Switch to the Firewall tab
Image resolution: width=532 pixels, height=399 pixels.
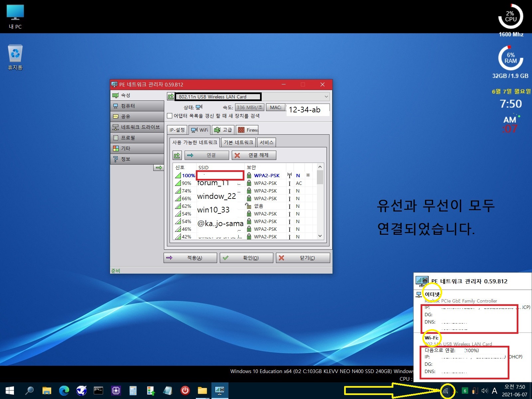click(247, 130)
